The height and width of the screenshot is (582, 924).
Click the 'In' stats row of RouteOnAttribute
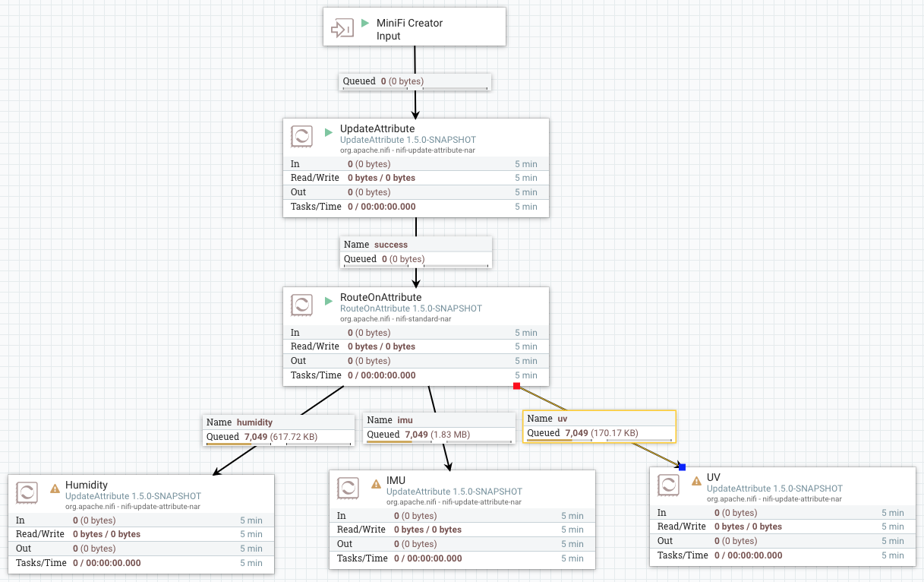click(x=416, y=332)
